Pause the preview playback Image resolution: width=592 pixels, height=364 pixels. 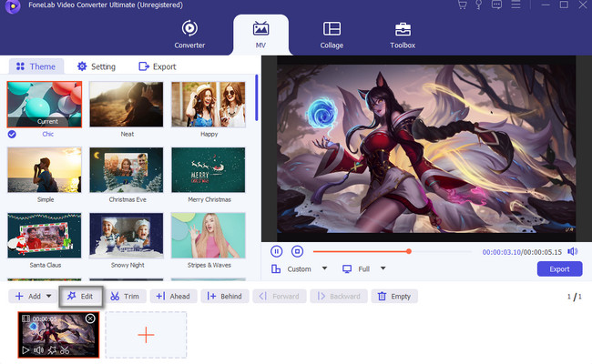pyautogui.click(x=276, y=251)
